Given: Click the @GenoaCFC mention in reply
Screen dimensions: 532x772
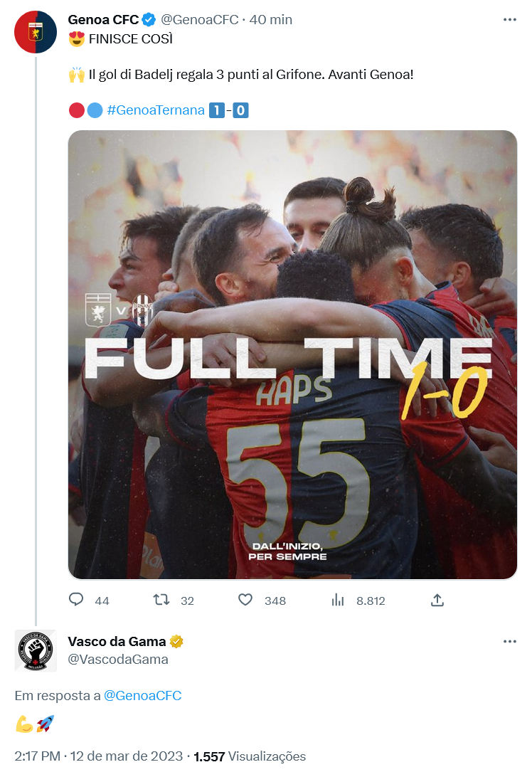Looking at the screenshot, I should (x=142, y=695).
